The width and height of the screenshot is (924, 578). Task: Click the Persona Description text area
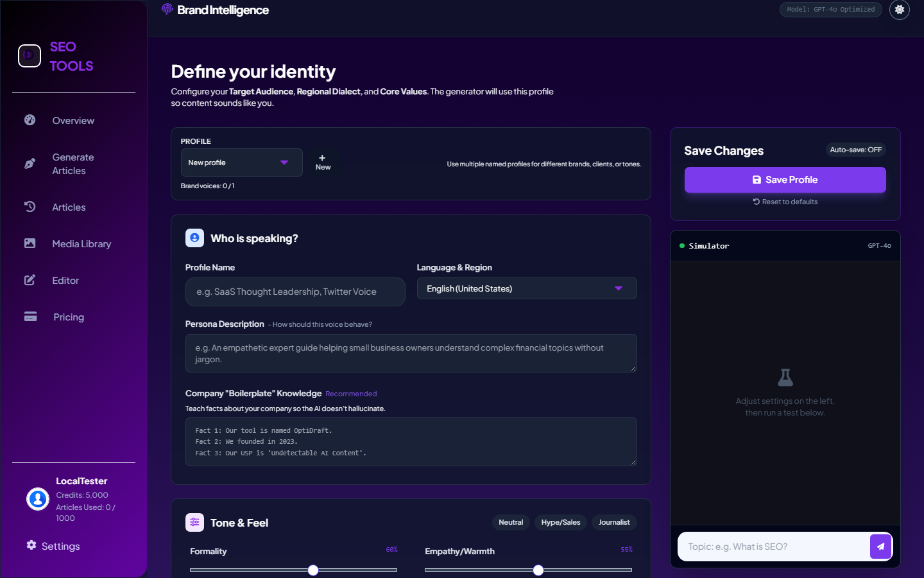[x=411, y=353]
